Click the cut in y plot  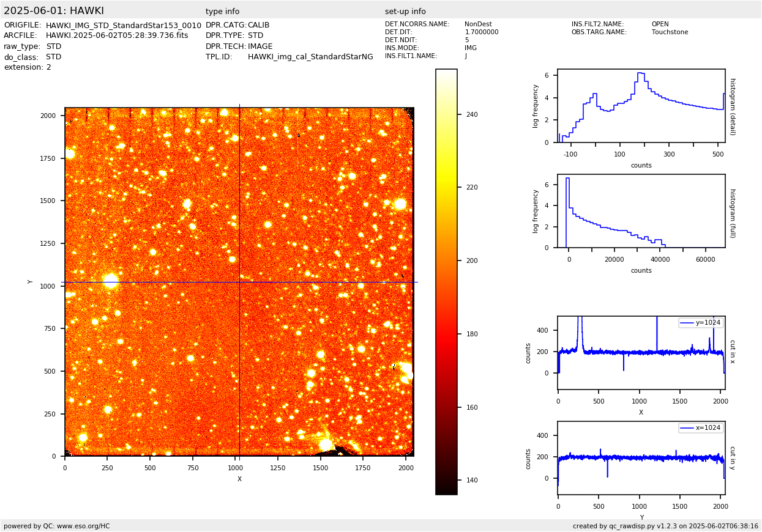[641, 458]
